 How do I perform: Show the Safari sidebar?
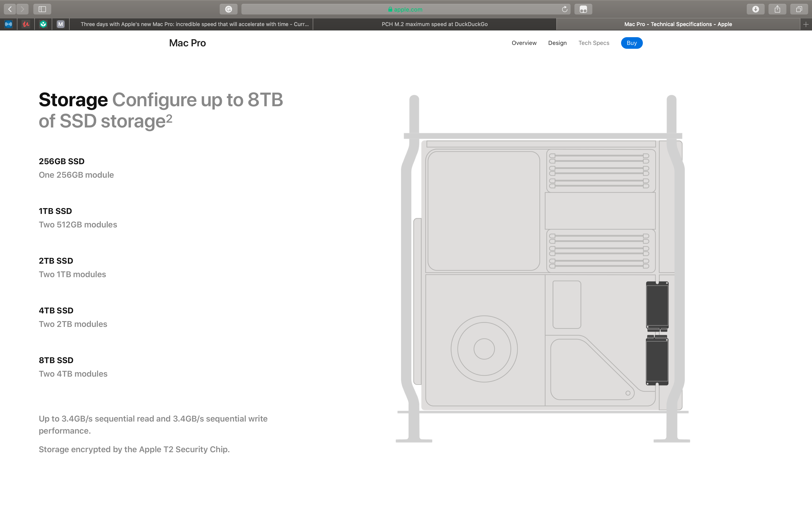pyautogui.click(x=42, y=9)
